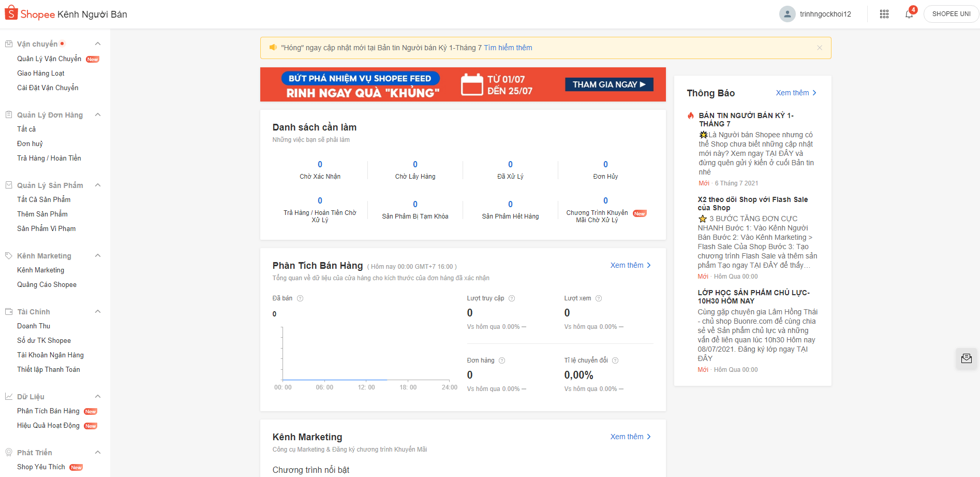Open Đơn huỷ menu item
This screenshot has height=477, width=980.
[x=30, y=143]
